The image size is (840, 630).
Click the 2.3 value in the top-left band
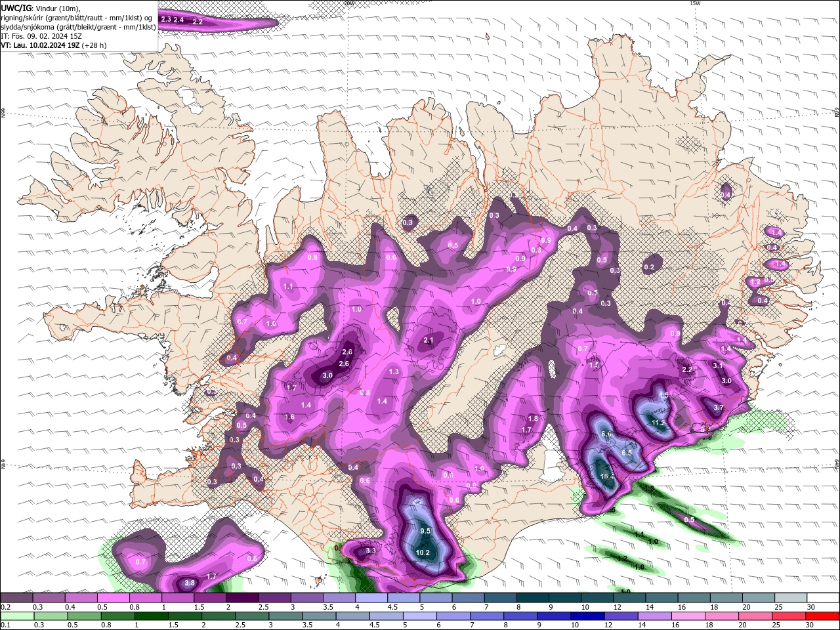tap(166, 19)
